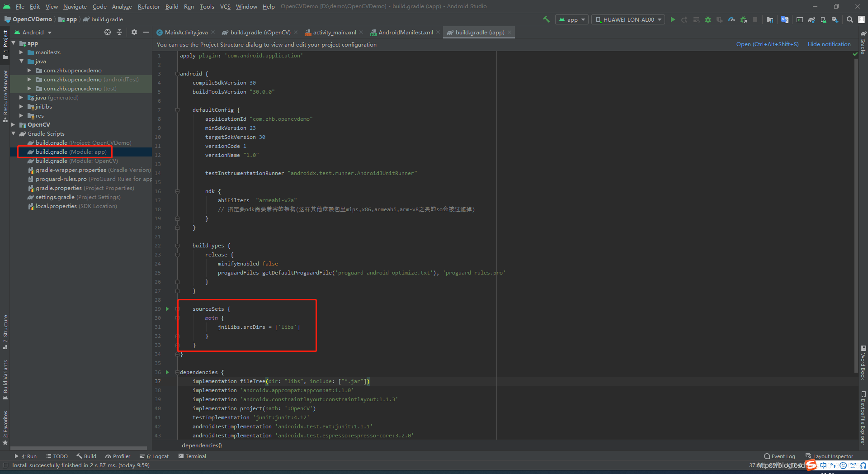868x474 pixels.
Task: Open the Event Log button
Action: 779,456
